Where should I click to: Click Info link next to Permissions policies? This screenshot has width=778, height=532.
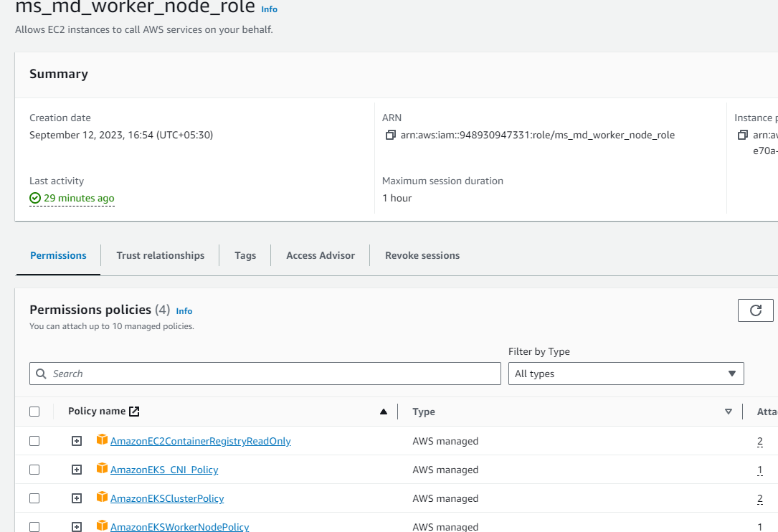coord(184,311)
